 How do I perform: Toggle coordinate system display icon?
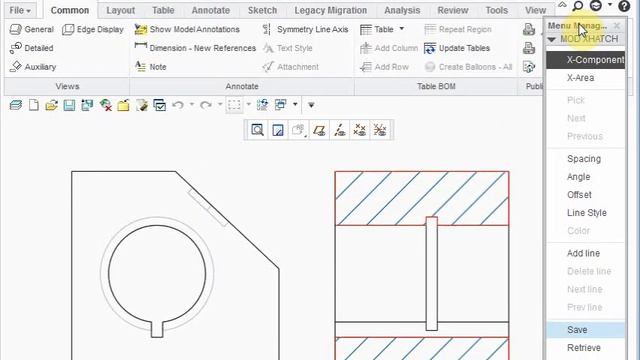point(380,130)
